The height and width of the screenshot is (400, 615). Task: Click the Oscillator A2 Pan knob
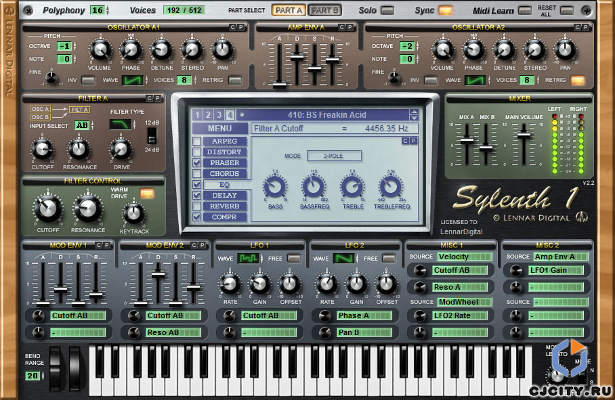(x=565, y=50)
